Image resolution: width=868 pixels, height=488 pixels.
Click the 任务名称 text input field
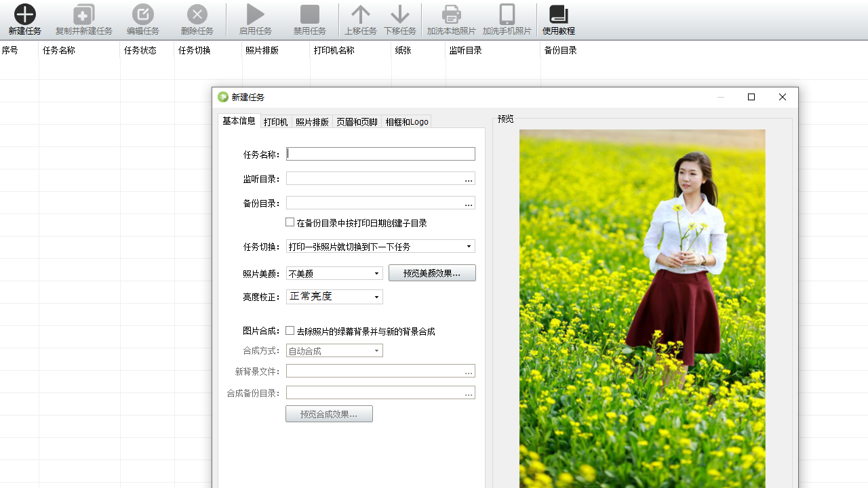pos(380,154)
